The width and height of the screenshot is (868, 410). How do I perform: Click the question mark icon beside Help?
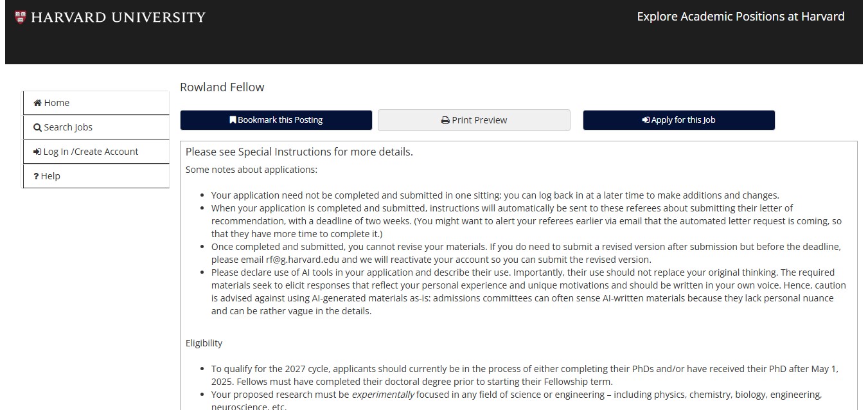click(x=37, y=176)
